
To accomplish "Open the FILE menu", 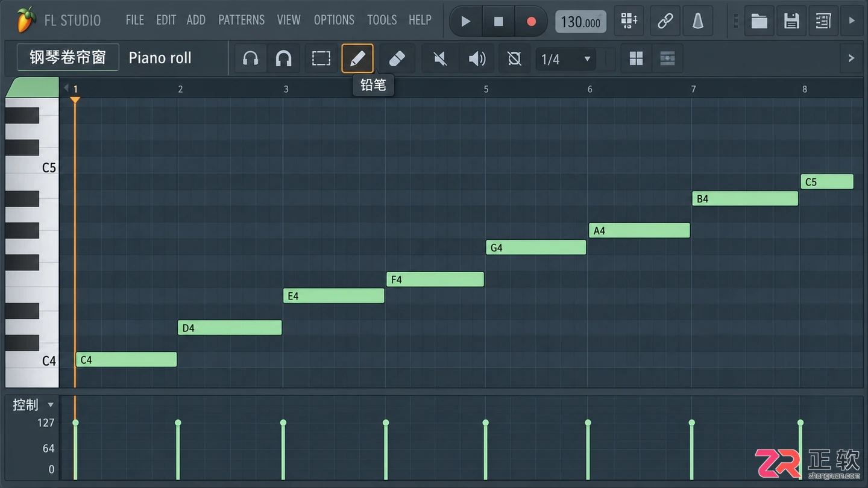I will 135,20.
